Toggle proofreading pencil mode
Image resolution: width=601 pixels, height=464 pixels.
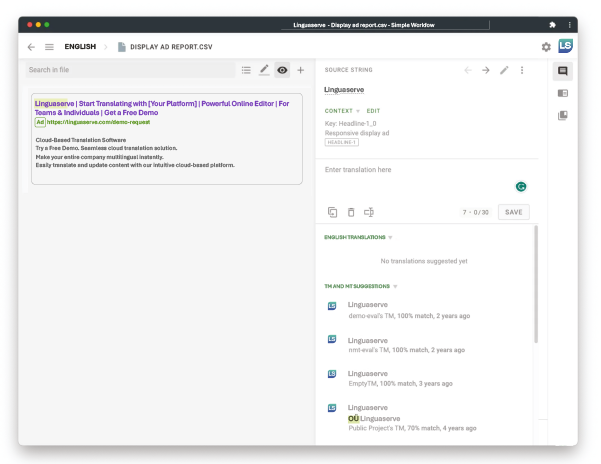click(264, 70)
